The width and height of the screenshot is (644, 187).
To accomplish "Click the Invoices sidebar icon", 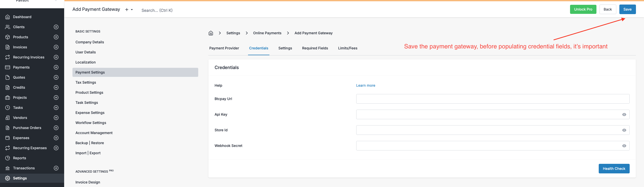I will coord(8,47).
